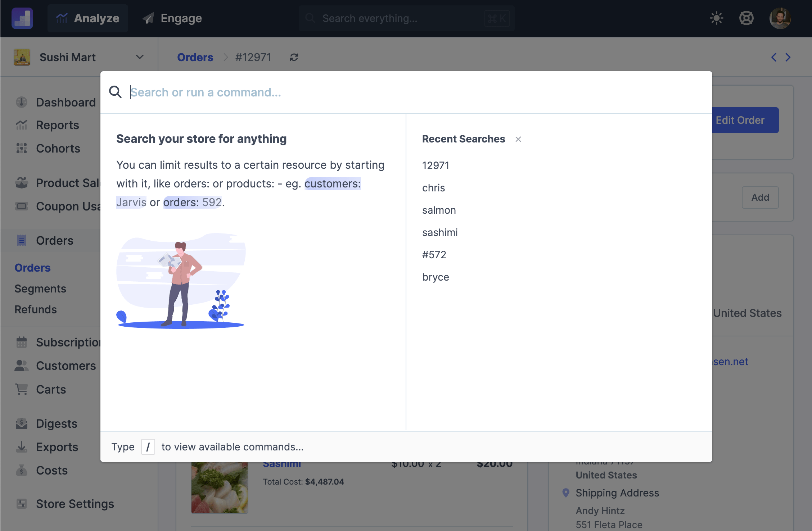The width and height of the screenshot is (812, 531).
Task: Switch to the Engage tab
Action: point(172,18)
